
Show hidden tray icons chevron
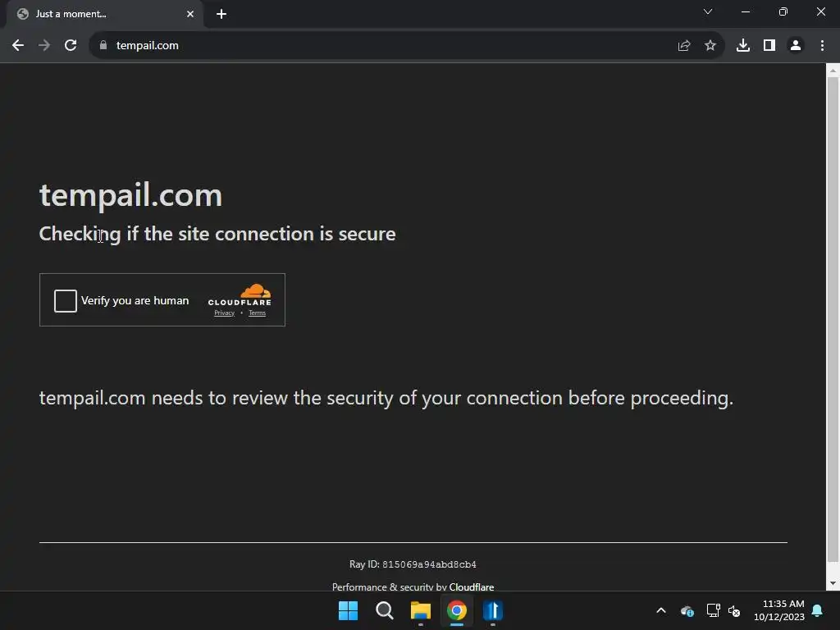pos(661,610)
